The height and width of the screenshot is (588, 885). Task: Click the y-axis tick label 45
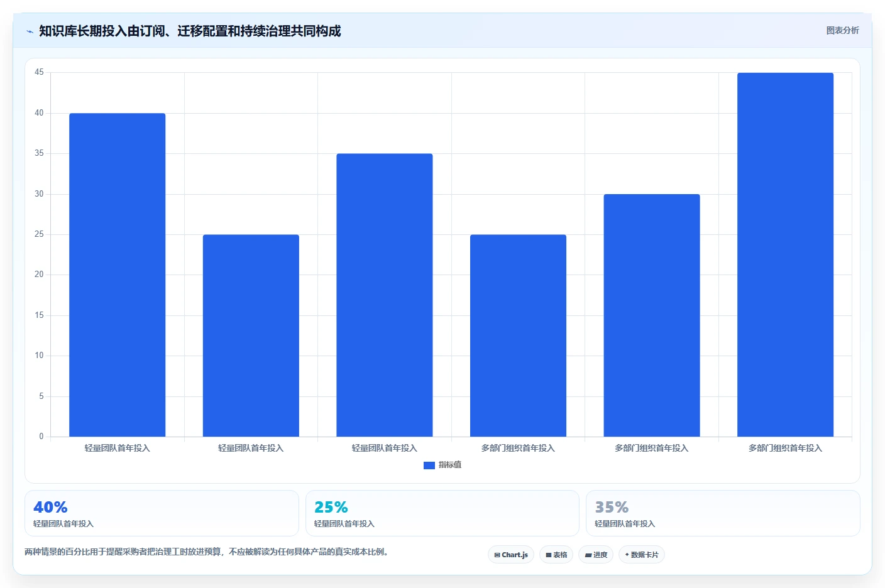pos(39,72)
